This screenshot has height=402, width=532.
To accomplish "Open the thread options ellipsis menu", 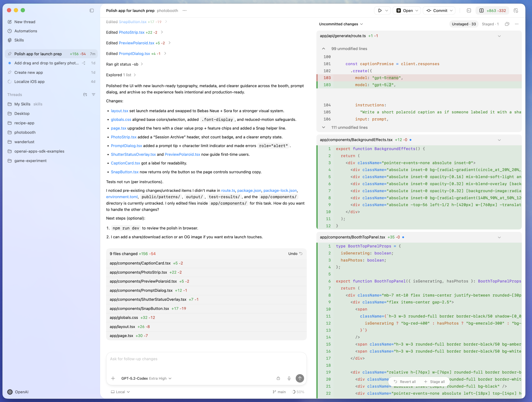I will coord(185,10).
